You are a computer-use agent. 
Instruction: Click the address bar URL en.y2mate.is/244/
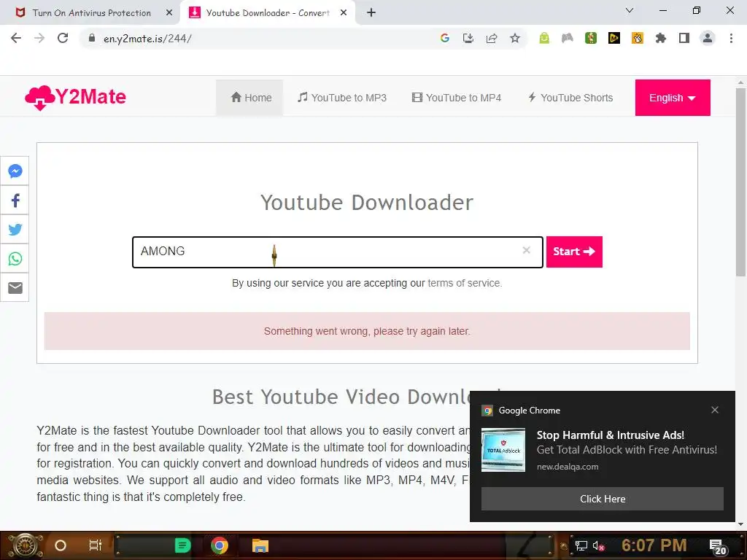(147, 39)
